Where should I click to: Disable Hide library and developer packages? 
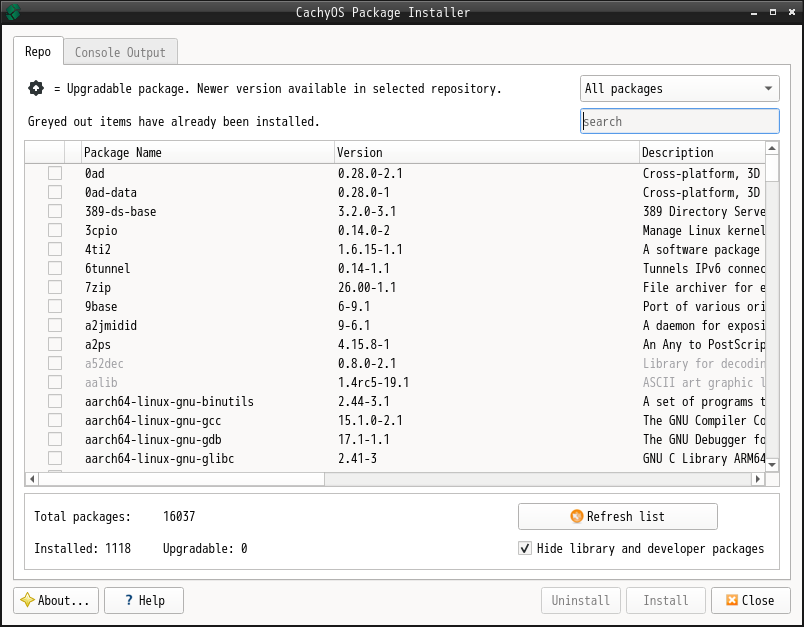click(525, 548)
